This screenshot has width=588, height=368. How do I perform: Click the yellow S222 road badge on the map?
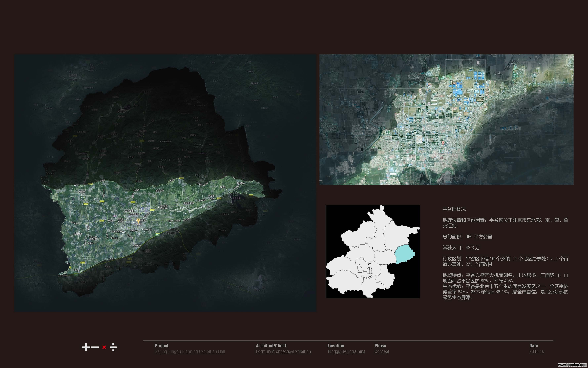pos(102,201)
